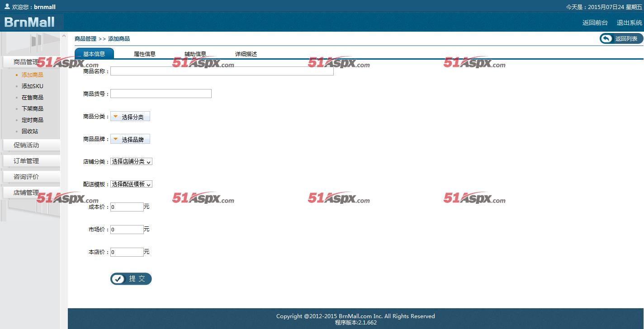
Task: Expand the 订单管理 sidebar section
Action: pos(31,161)
